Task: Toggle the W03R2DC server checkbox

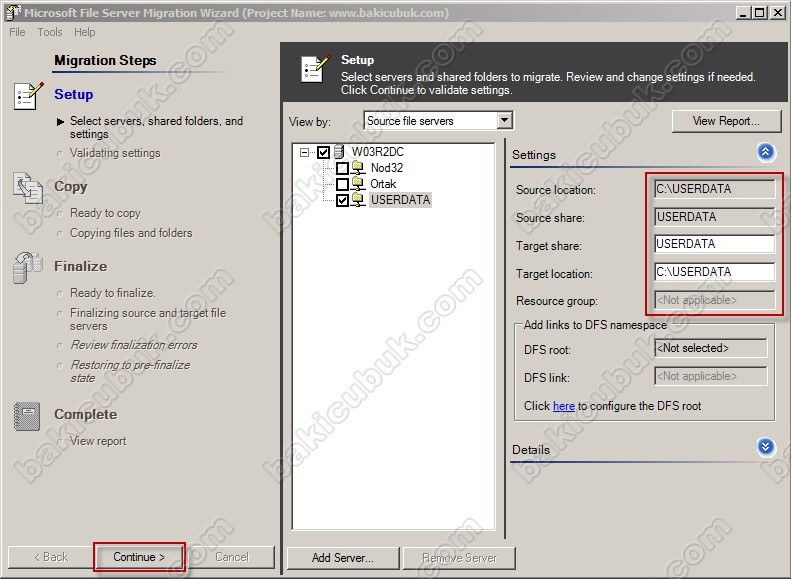Action: tap(323, 152)
